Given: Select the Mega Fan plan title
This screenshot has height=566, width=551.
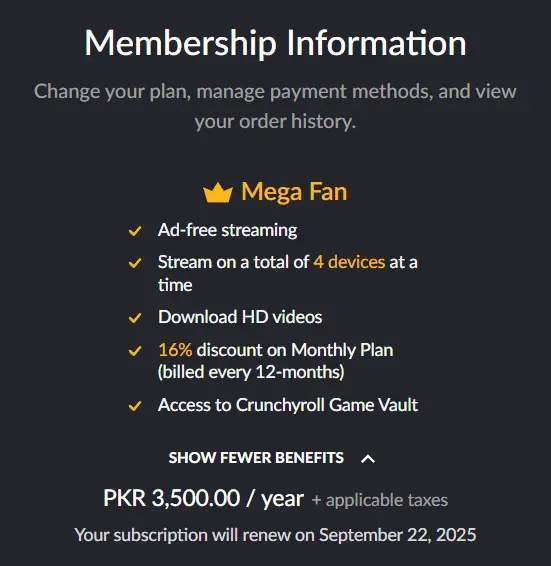Looking at the screenshot, I should click(294, 192).
